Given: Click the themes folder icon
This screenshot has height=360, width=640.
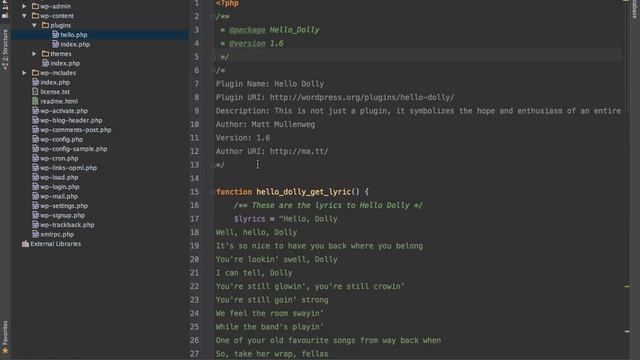Looking at the screenshot, I should click(x=45, y=53).
